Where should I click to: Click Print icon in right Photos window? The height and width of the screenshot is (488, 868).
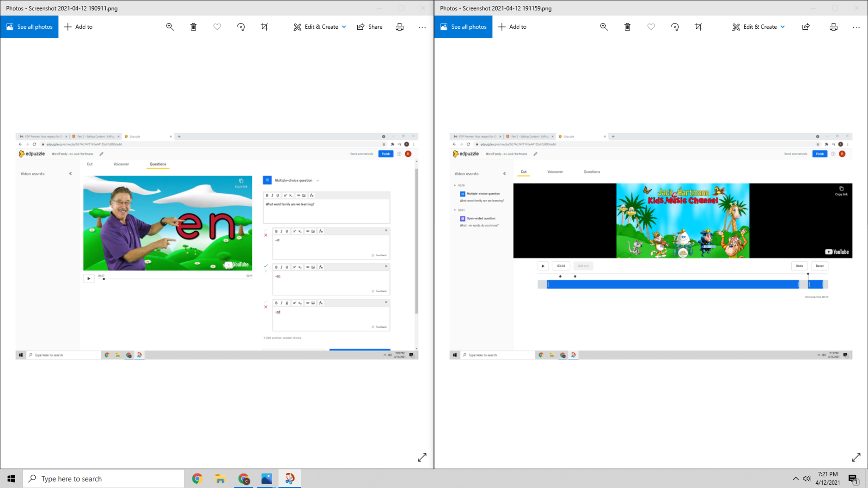coord(833,27)
